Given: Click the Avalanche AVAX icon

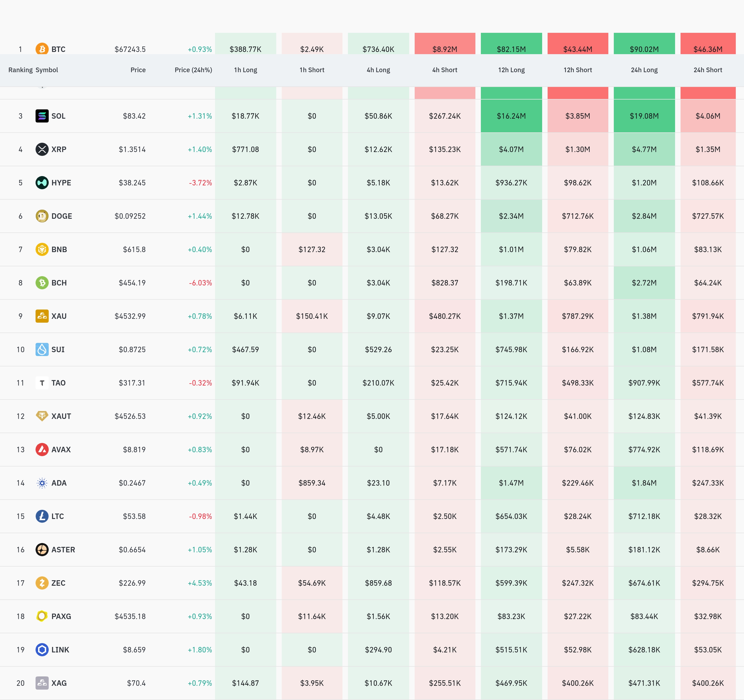Looking at the screenshot, I should 42,449.
